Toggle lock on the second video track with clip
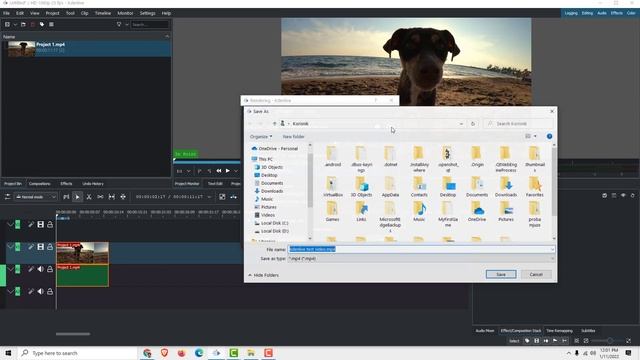Viewport: 640px width, 360px height. coord(50,247)
